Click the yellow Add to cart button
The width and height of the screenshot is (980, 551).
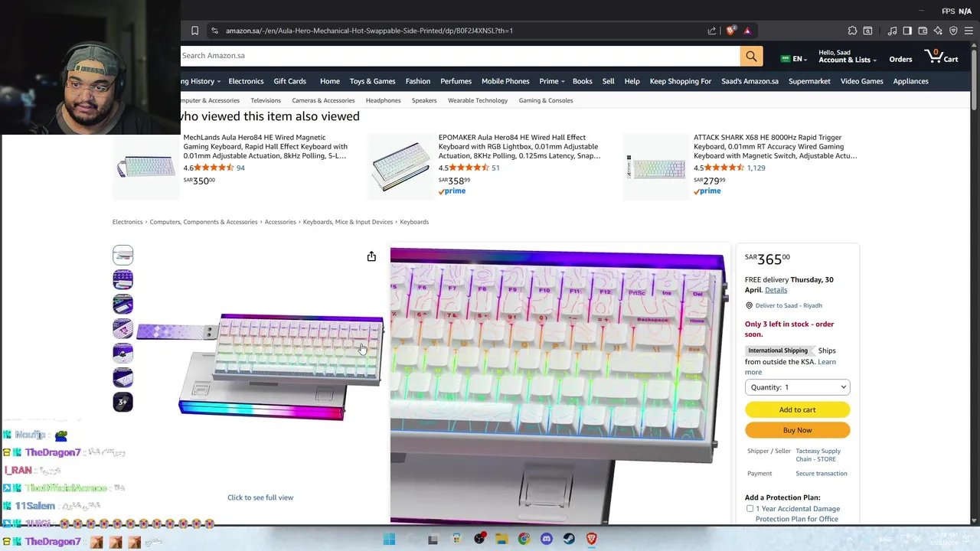pyautogui.click(x=797, y=409)
